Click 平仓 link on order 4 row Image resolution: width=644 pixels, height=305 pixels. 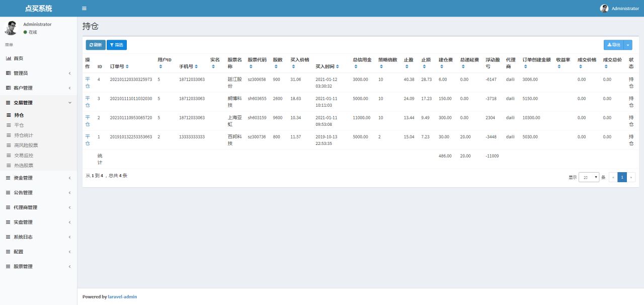[88, 82]
